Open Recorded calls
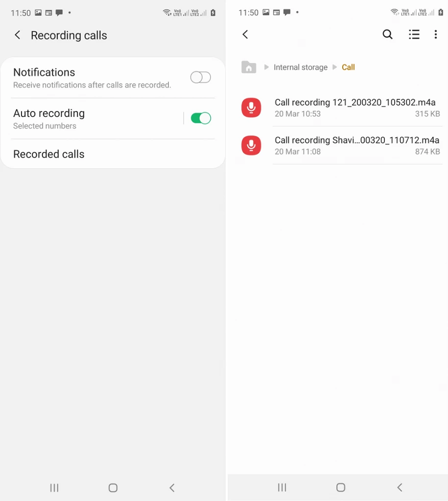Viewport: 448px width, 501px height. (x=49, y=154)
